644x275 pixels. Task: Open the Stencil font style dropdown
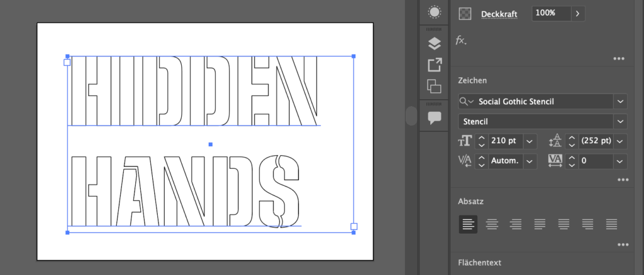point(621,121)
